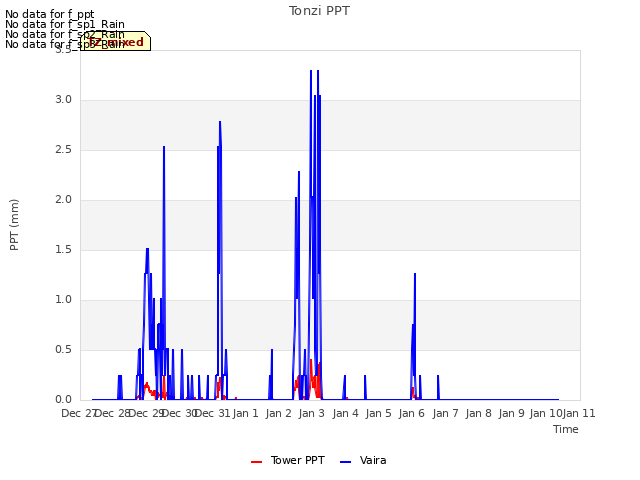This screenshot has height=480, width=640.
Task: Click the Vaira legend entry
Action: (363, 460)
